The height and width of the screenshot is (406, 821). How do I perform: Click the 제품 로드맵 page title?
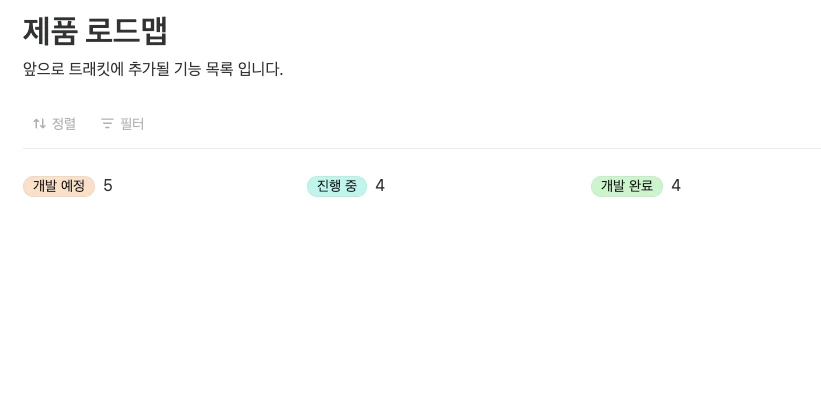pyautogui.click(x=95, y=30)
